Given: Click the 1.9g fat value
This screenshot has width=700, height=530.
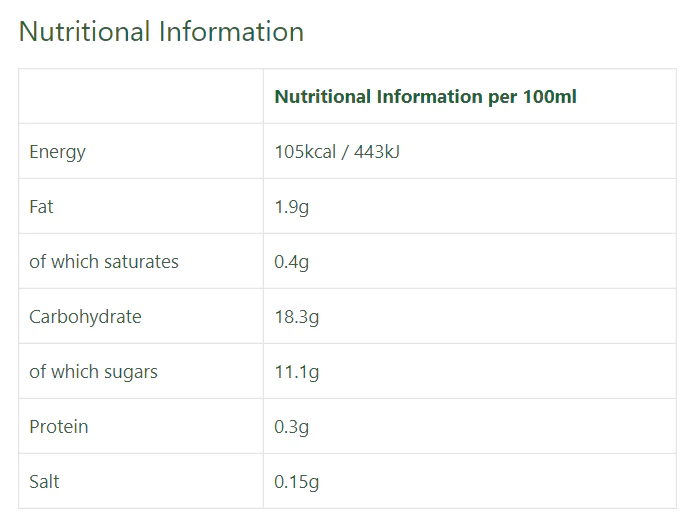Looking at the screenshot, I should click(291, 207).
